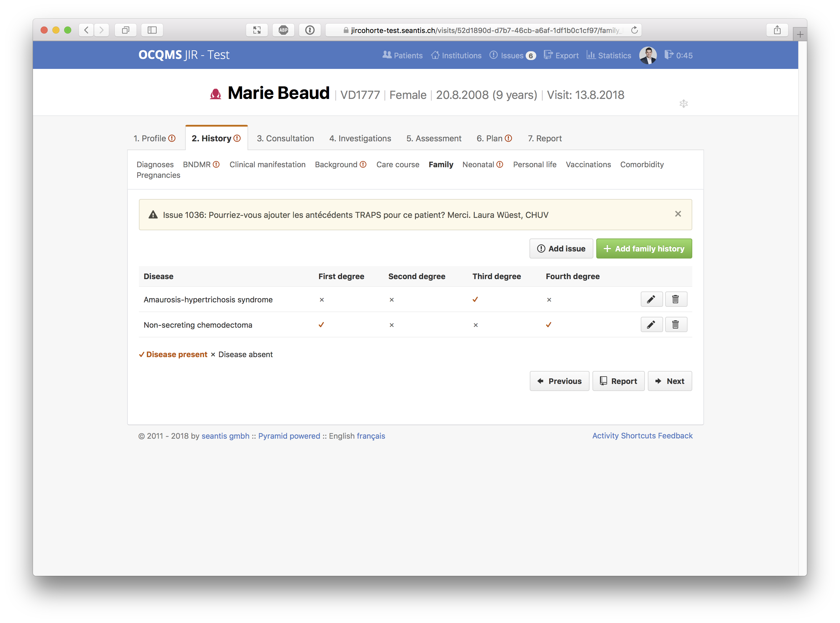The width and height of the screenshot is (840, 623).
Task: Toggle disease present checkmark for fourth degree chemodectoma
Action: 548,324
